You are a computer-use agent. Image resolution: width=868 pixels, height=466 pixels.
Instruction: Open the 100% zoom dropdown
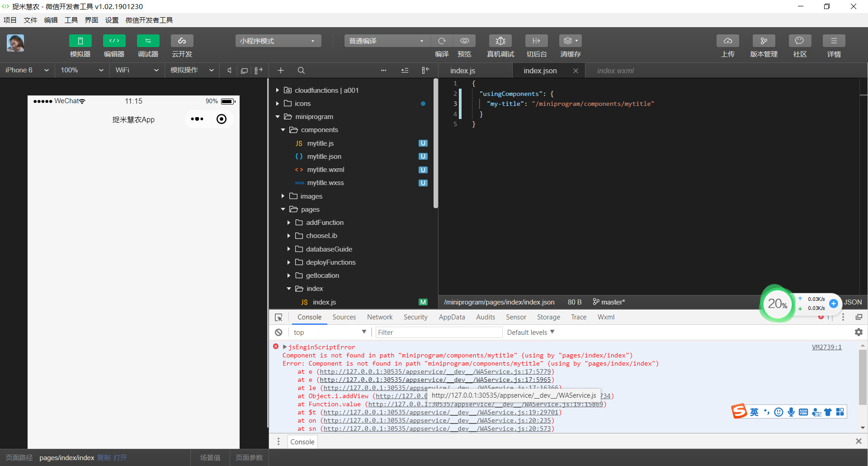point(82,70)
